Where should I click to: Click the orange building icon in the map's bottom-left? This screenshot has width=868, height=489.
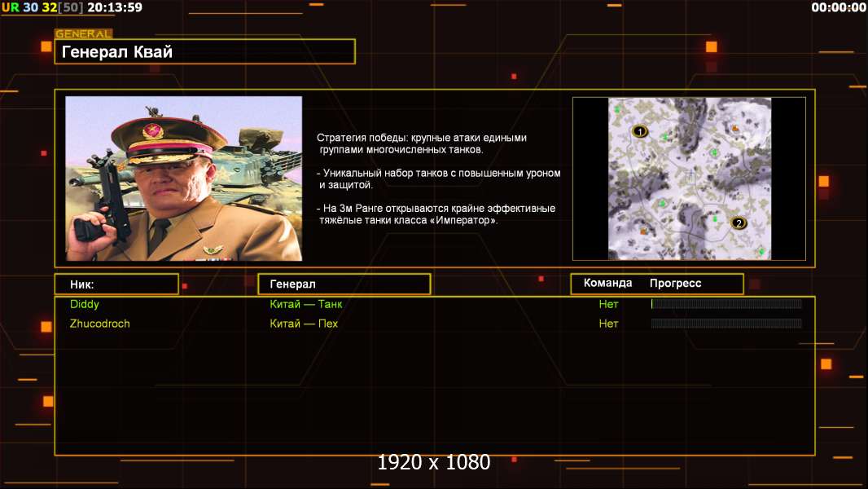(x=643, y=231)
